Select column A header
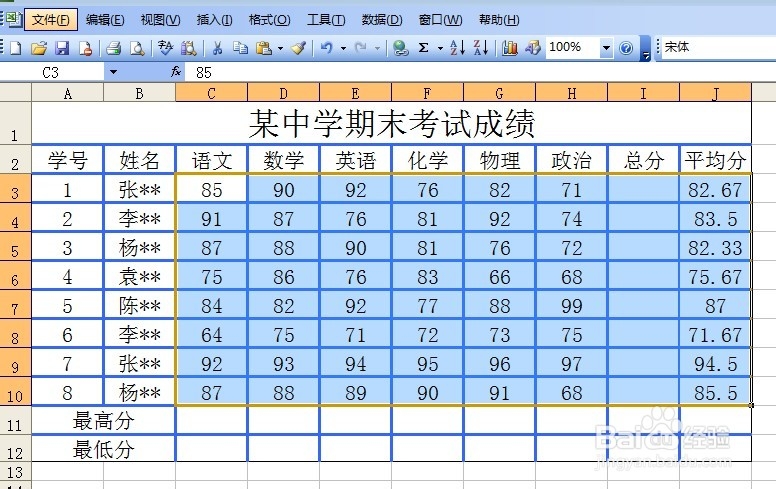Image resolution: width=776 pixels, height=489 pixels. tap(68, 93)
